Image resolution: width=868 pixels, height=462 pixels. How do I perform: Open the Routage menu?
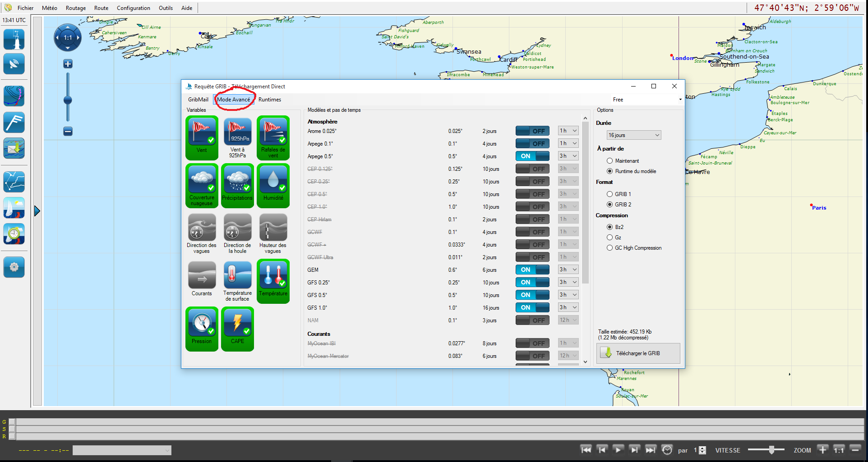[75, 8]
